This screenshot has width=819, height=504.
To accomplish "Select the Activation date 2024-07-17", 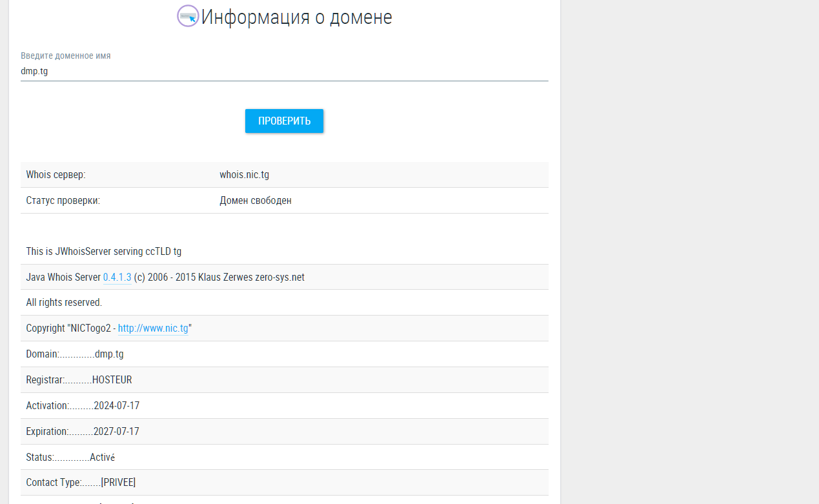I will [x=119, y=405].
